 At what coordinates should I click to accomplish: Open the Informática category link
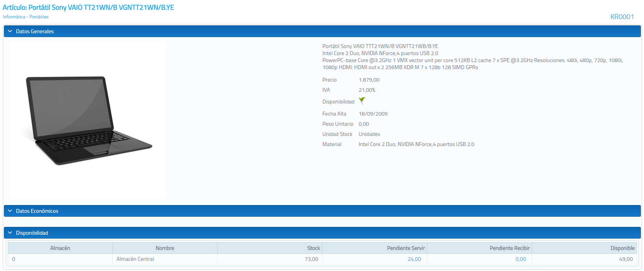pyautogui.click(x=14, y=17)
